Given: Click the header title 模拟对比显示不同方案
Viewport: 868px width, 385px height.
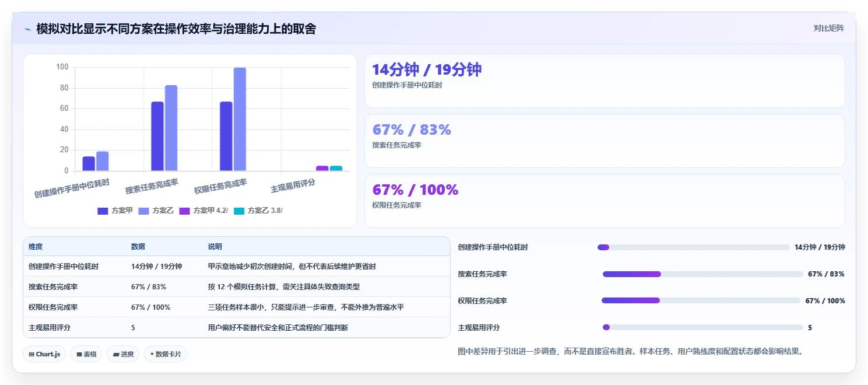Looking at the screenshot, I should coord(176,29).
